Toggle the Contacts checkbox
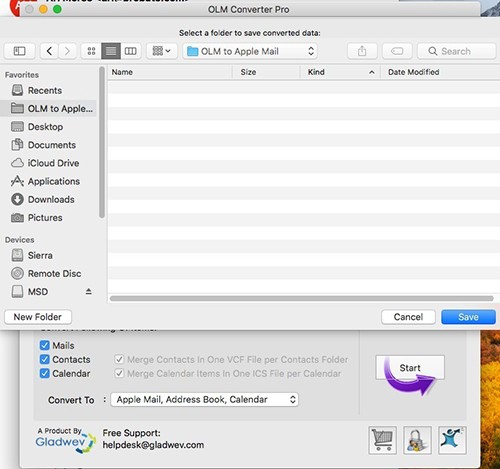Screen dimensions: 500x469 pyautogui.click(x=44, y=359)
